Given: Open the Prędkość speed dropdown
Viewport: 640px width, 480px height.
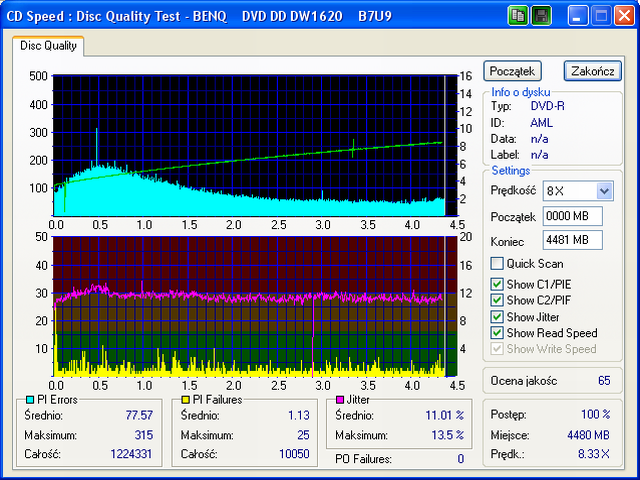Looking at the screenshot, I should coord(604,191).
